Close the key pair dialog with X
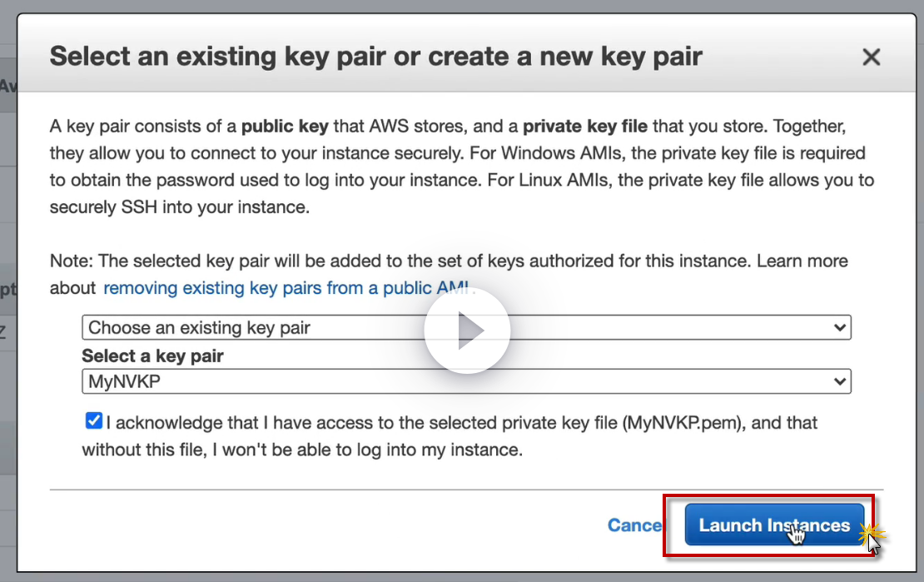The image size is (924, 582). [871, 57]
